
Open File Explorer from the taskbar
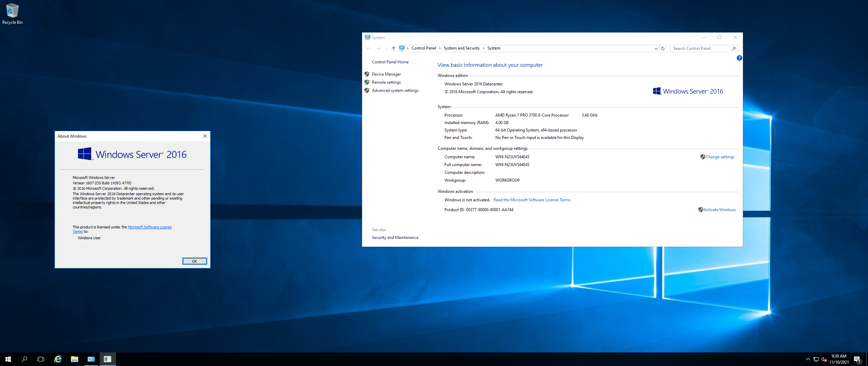(75, 359)
